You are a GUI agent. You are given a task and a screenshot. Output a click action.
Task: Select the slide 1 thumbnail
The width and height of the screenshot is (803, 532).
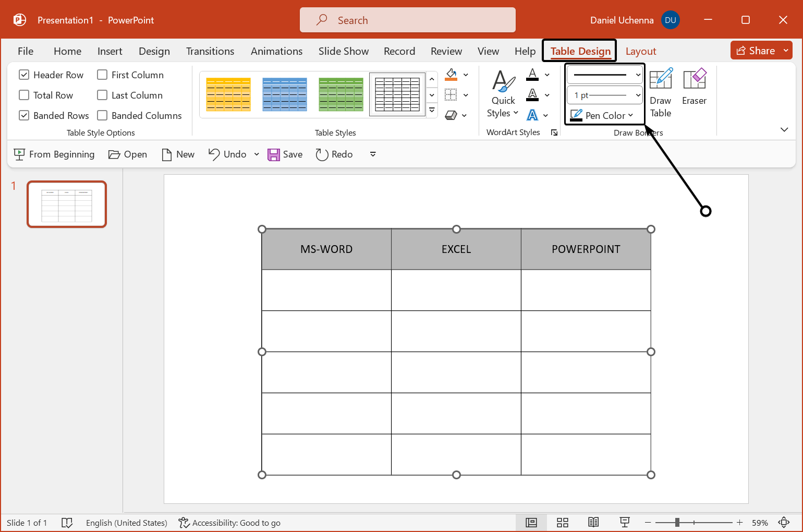pos(66,204)
